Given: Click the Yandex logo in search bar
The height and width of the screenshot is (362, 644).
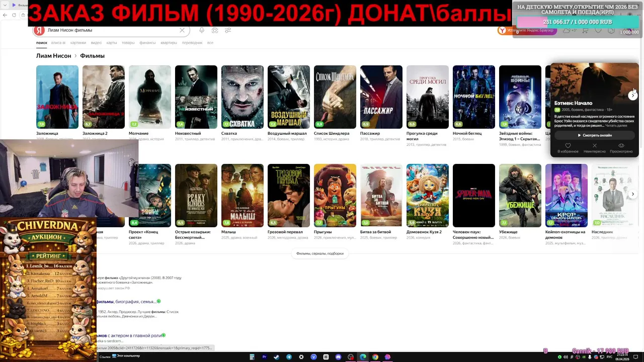Looking at the screenshot, I should 39,31.
